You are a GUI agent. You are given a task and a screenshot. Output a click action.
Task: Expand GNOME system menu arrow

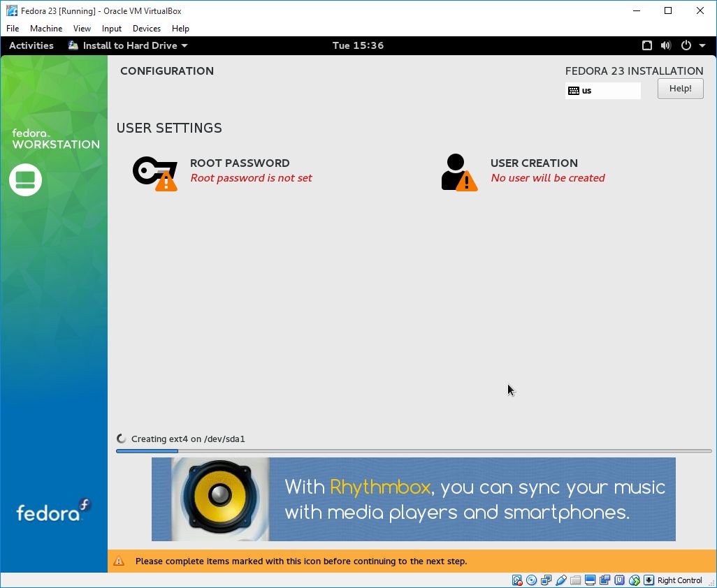pyautogui.click(x=702, y=45)
